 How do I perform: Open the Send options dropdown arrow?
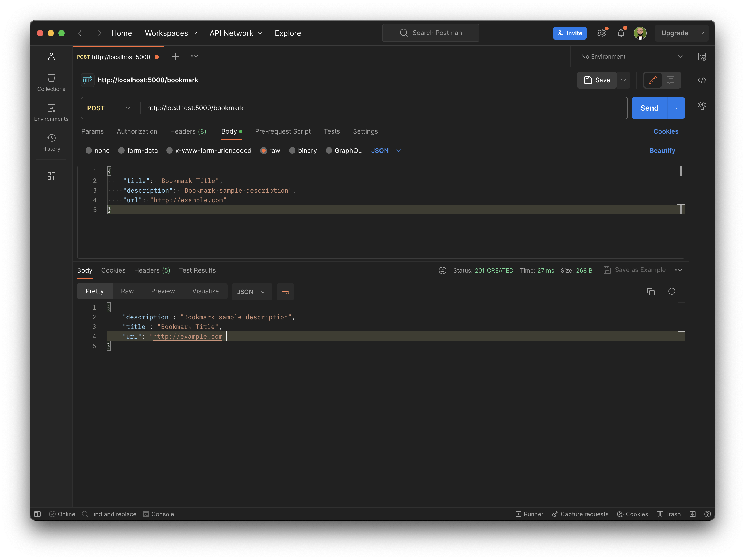coord(677,108)
